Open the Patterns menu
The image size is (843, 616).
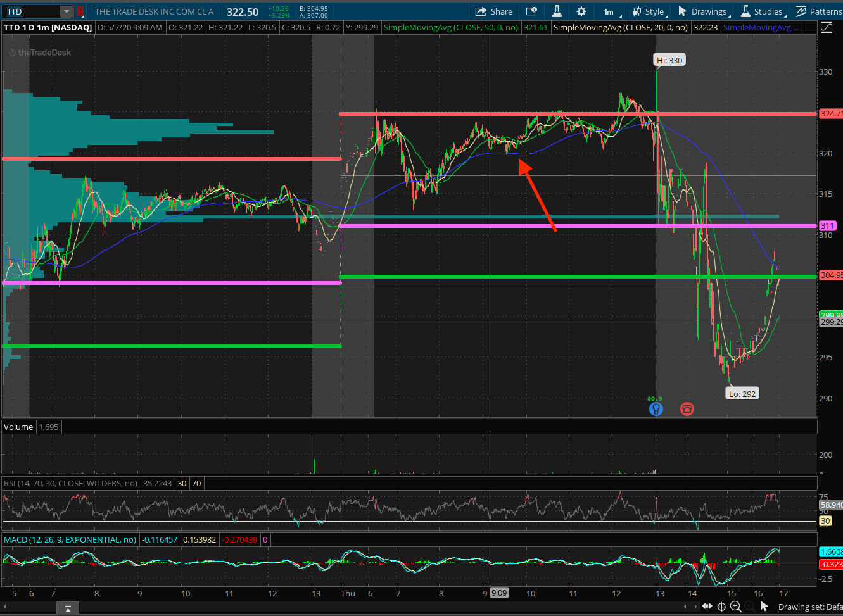click(x=819, y=11)
